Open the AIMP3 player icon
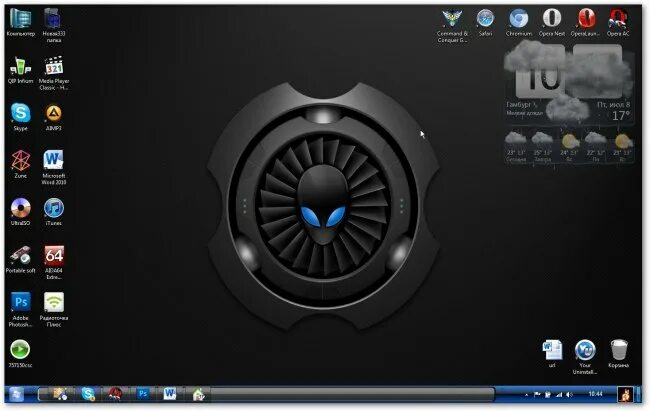650x411 pixels. tap(53, 117)
